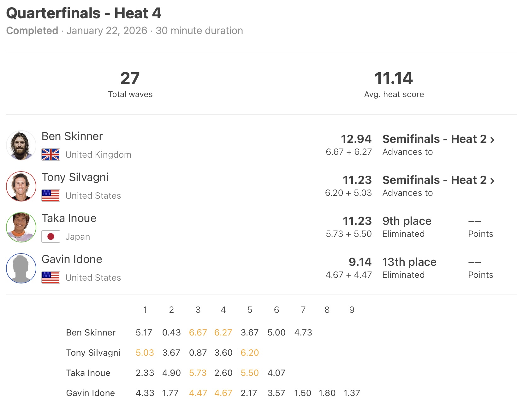
Task: Select Gavin Idone's name in results
Action: coord(72,259)
